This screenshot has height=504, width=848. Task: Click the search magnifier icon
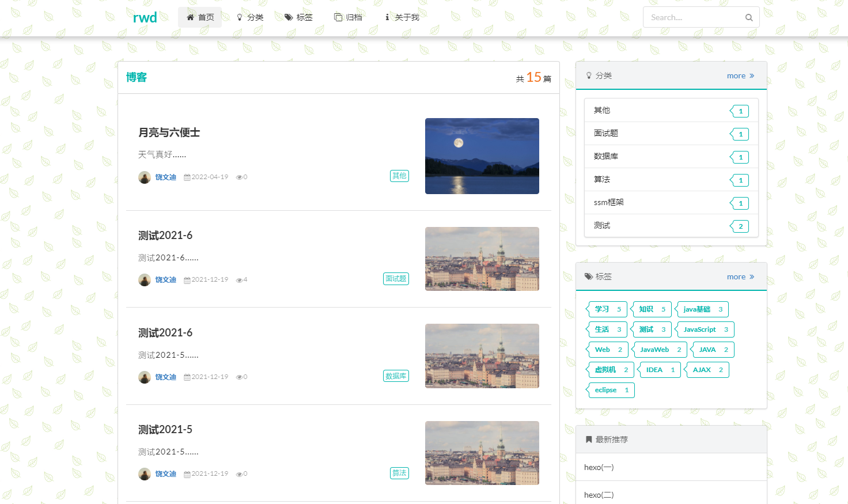(x=749, y=17)
